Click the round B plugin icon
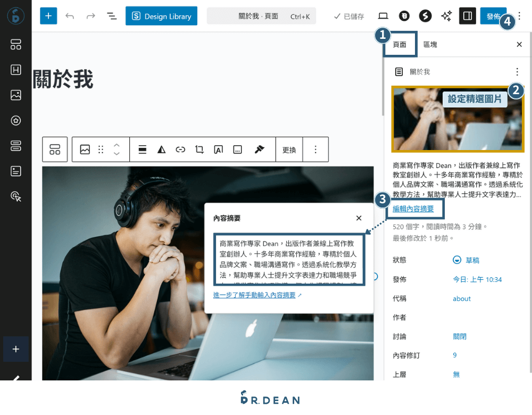 coord(404,16)
